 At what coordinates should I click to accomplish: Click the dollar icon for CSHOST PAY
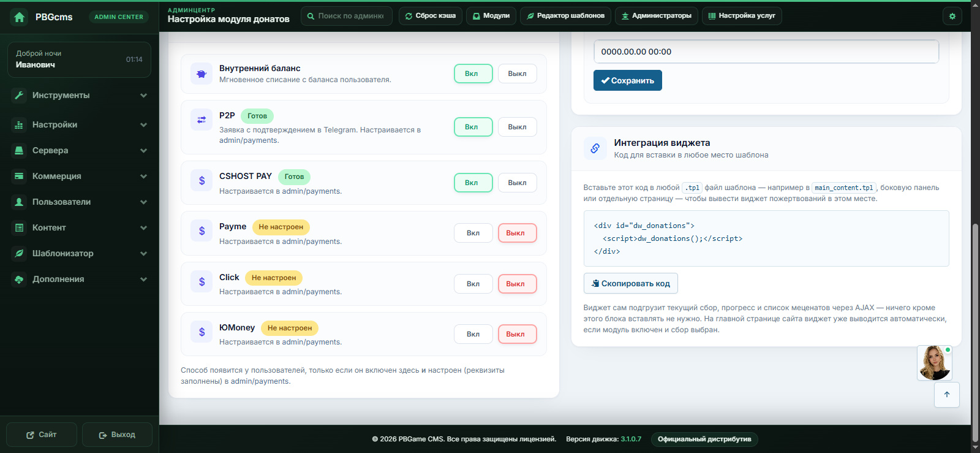pyautogui.click(x=202, y=181)
